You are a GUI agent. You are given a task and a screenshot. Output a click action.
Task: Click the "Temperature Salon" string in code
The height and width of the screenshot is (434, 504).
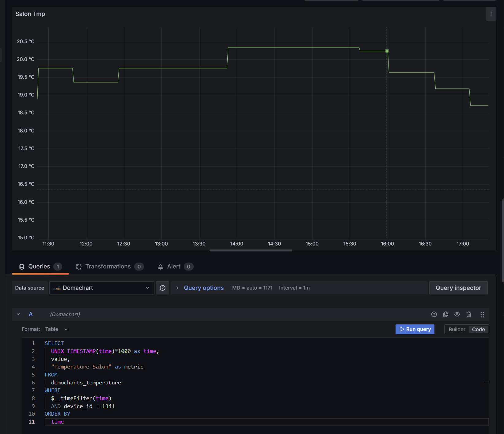click(x=81, y=367)
